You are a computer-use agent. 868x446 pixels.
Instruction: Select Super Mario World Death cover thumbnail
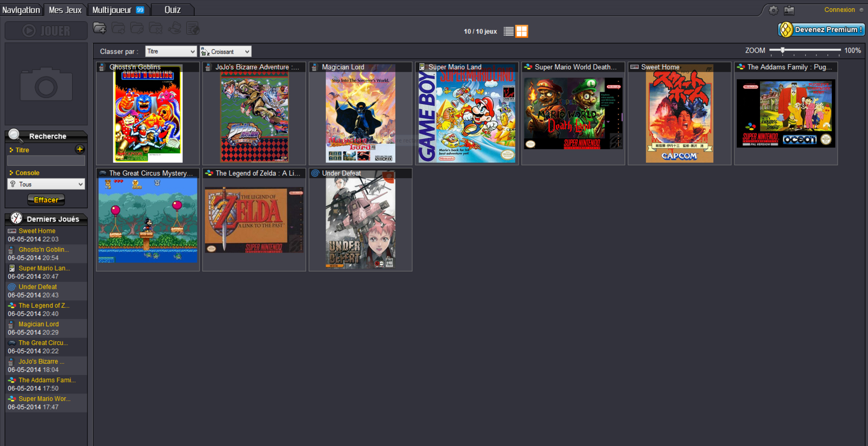(x=573, y=113)
